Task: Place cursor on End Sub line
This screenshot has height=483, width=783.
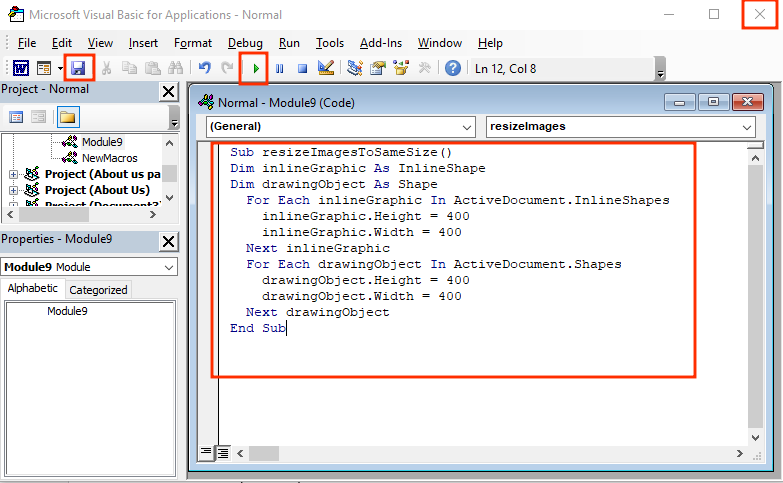Action: tap(258, 328)
